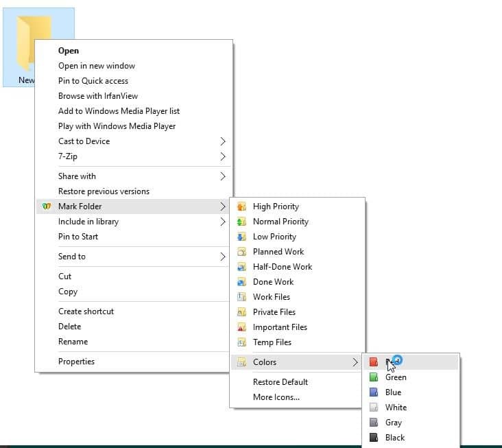The image size is (502, 448).
Task: Click the Half-Done Work folder icon
Action: [241, 267]
